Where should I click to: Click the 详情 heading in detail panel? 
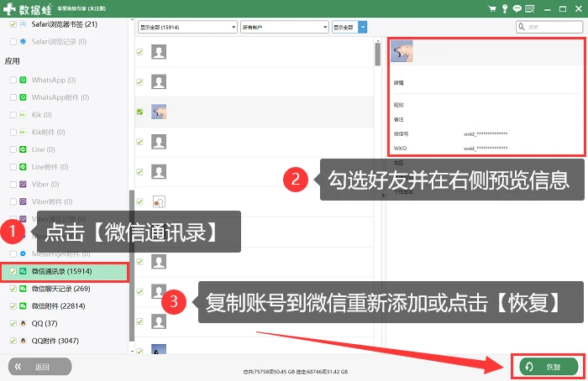399,83
